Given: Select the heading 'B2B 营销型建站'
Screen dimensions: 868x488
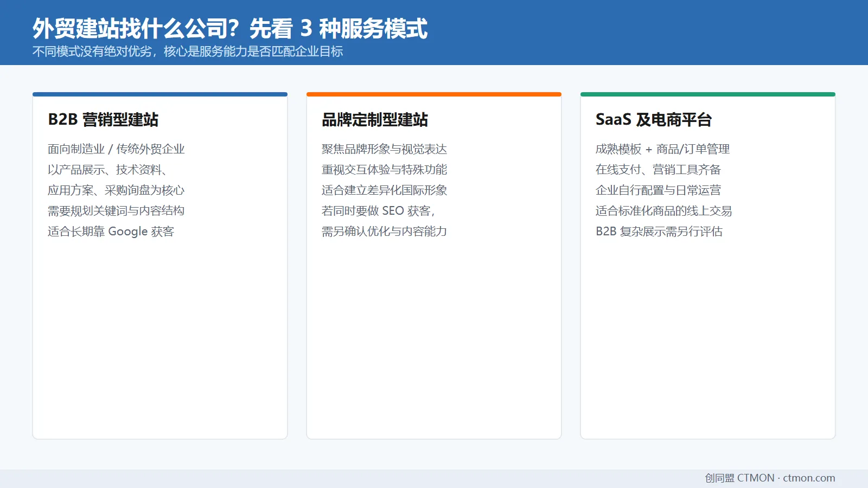Looking at the screenshot, I should pos(103,119).
